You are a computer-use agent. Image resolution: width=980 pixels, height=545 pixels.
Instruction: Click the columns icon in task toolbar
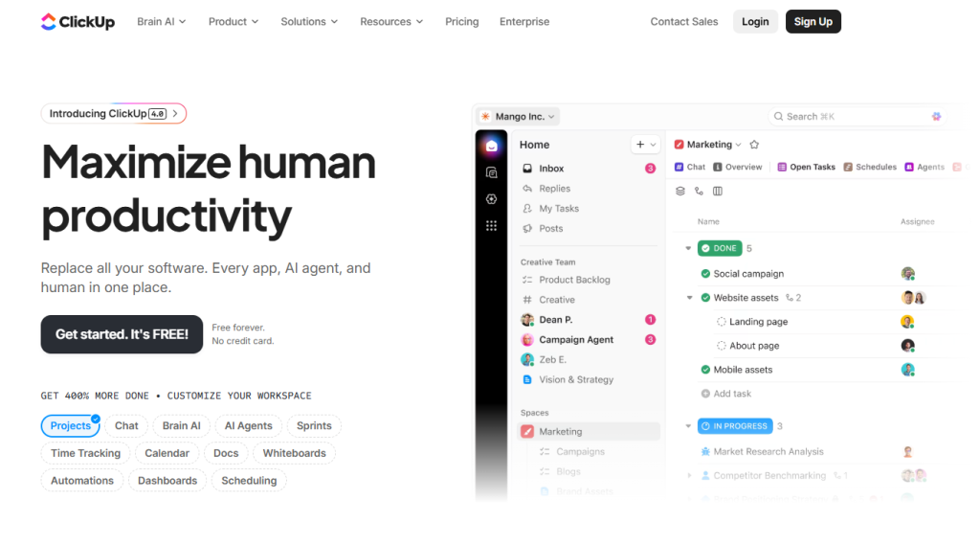coord(718,191)
